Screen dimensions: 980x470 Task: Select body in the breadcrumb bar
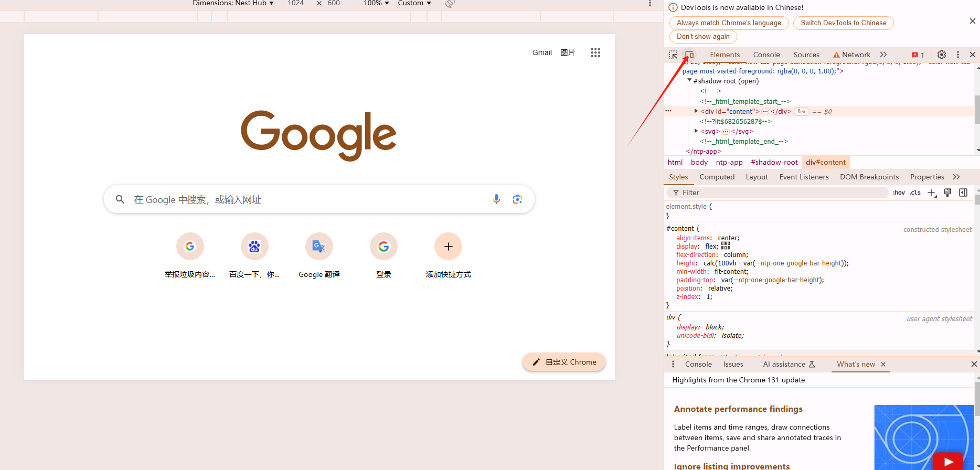pyautogui.click(x=699, y=162)
